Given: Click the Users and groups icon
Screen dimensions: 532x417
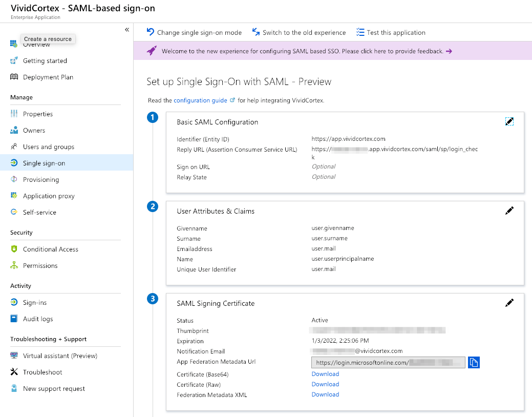Looking at the screenshot, I should [x=14, y=147].
